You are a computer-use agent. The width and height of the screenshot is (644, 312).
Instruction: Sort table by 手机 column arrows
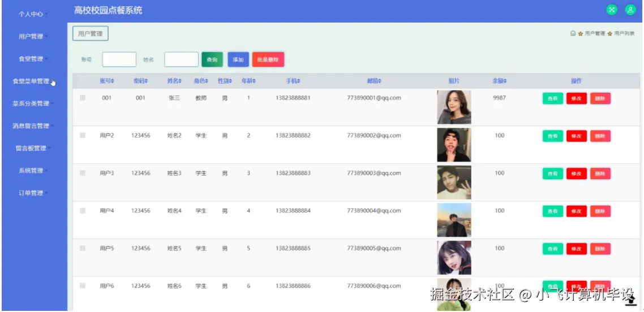pyautogui.click(x=299, y=81)
